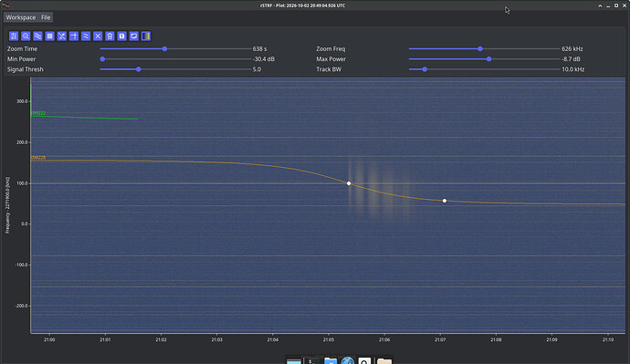Click the crosshair toolbar icon
The image size is (630, 364).
pos(74,36)
